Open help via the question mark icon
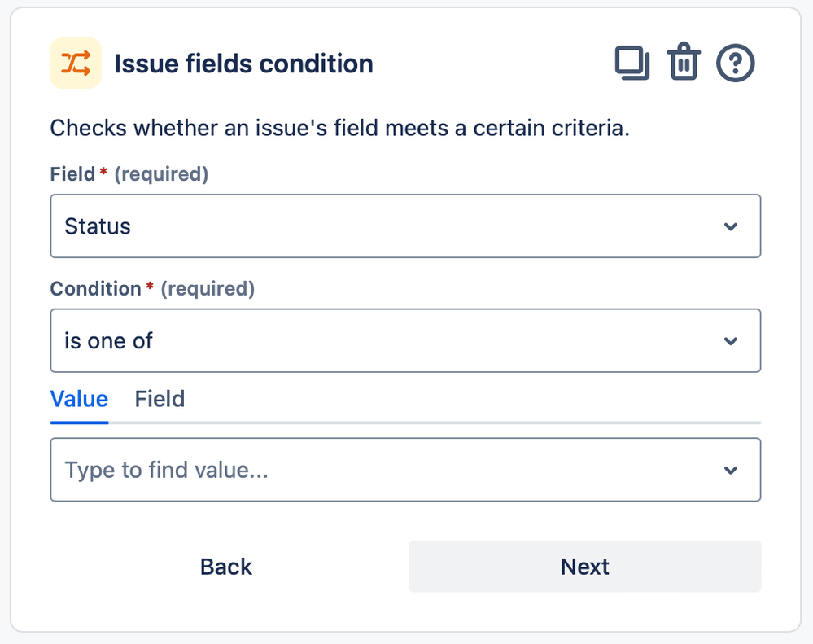 coord(735,62)
